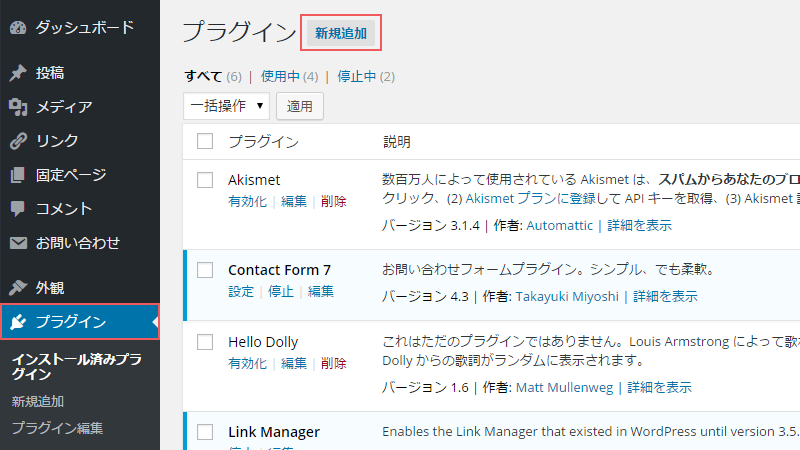Check the Contact Form 7 checkbox
This screenshot has width=800, height=450.
[x=205, y=270]
